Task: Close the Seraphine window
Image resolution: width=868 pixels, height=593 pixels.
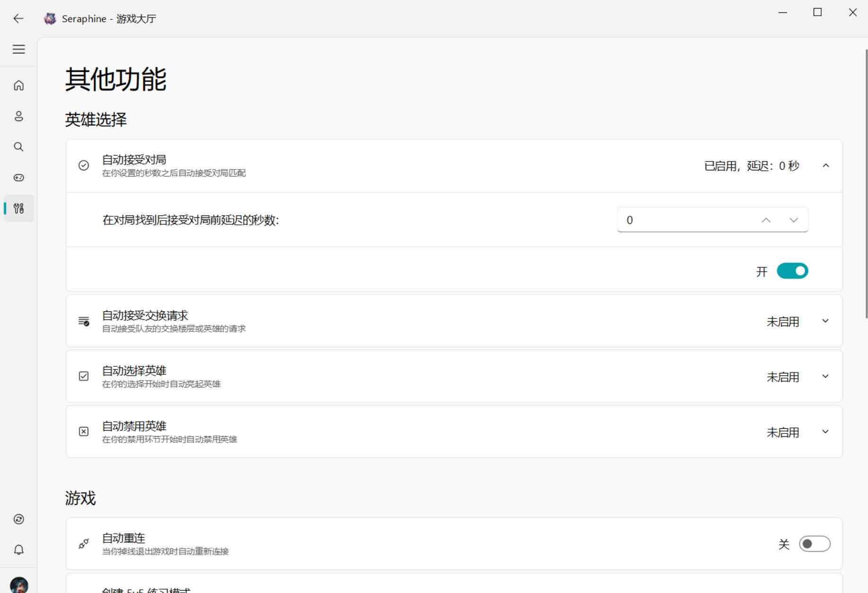Action: point(852,13)
